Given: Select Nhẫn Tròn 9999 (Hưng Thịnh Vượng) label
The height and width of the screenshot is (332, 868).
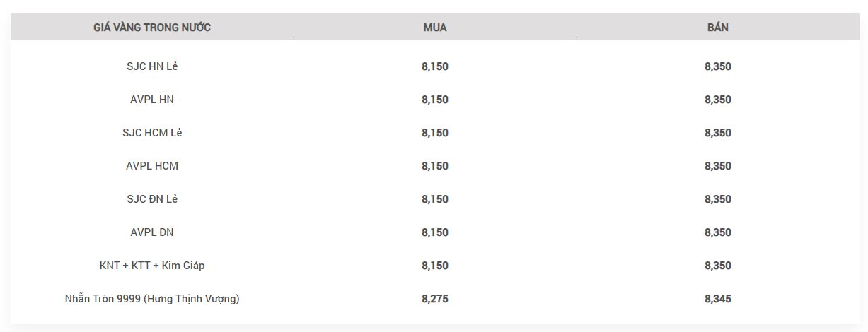Looking at the screenshot, I should 152,299.
